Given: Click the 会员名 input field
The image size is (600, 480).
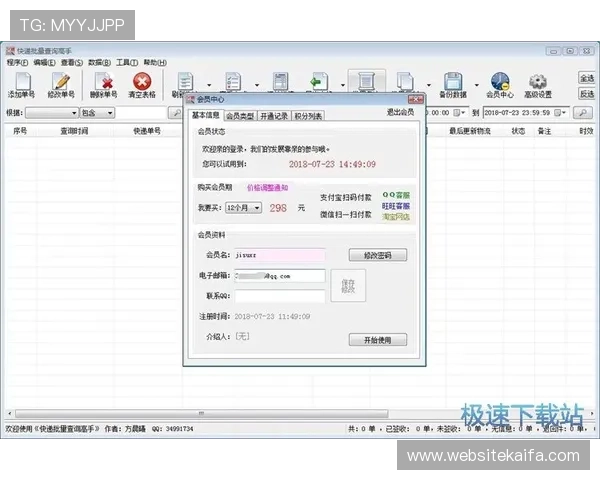Looking at the screenshot, I should click(x=280, y=255).
